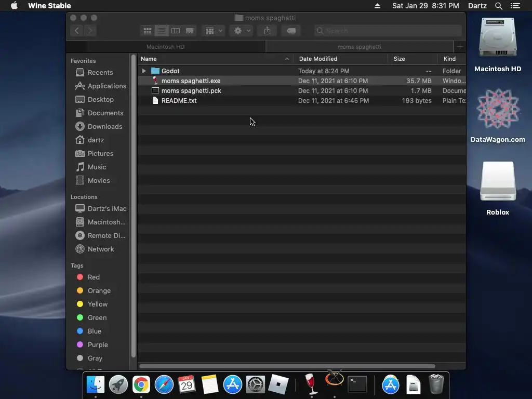This screenshot has width=532, height=399.
Task: Select Dartz's iMac under Locations
Action: click(x=101, y=209)
